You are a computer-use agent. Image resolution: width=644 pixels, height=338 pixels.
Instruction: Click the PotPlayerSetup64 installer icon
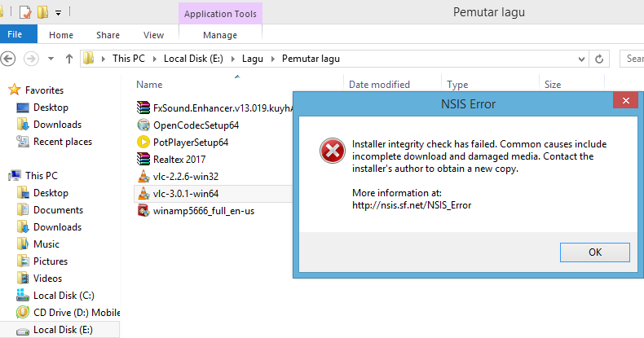click(143, 142)
